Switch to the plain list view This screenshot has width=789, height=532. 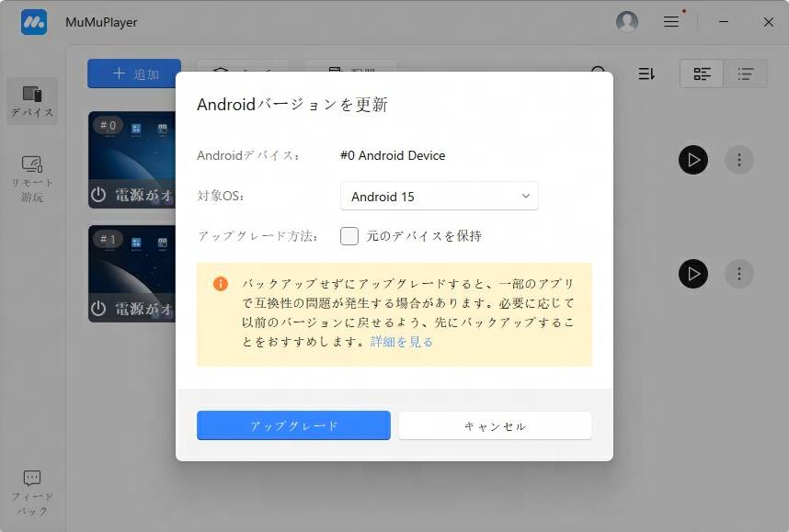pos(745,74)
